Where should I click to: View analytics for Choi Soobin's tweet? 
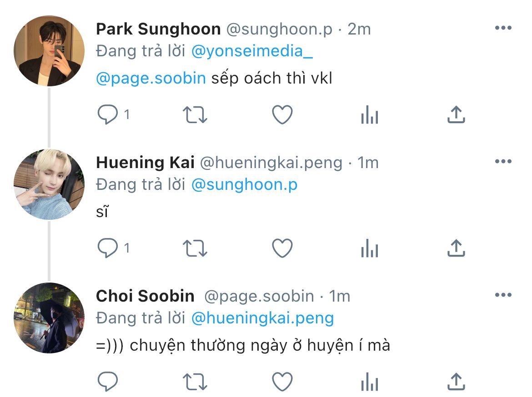click(x=369, y=382)
